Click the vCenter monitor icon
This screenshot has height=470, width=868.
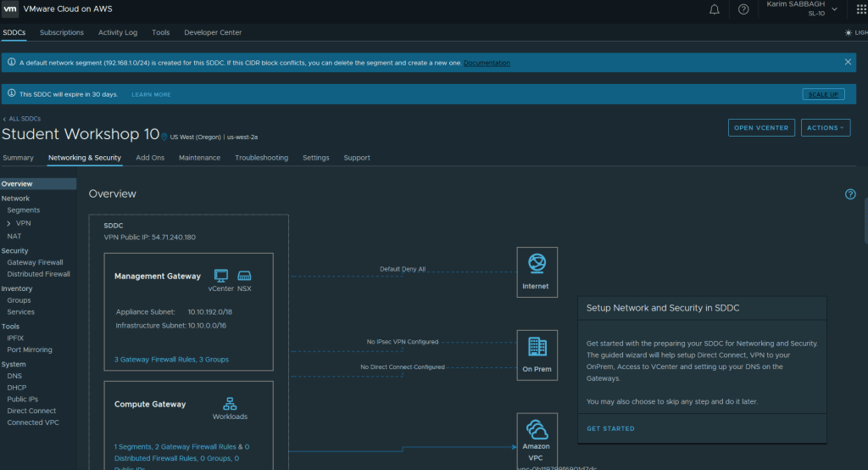[x=221, y=276]
